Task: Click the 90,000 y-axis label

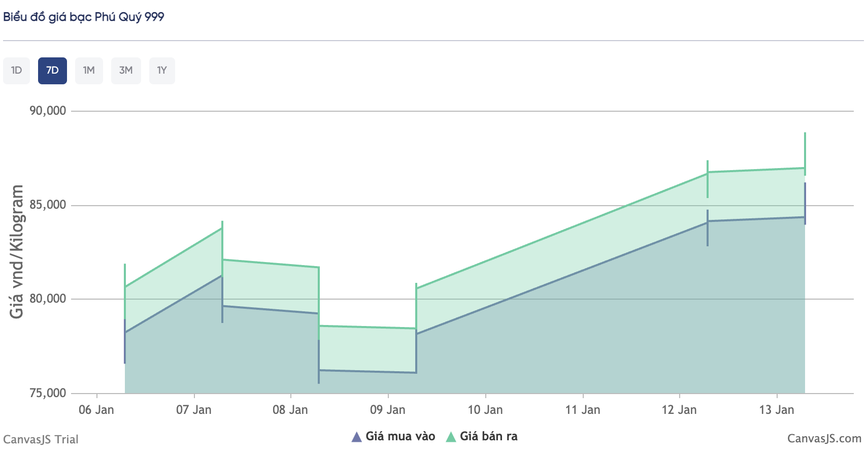Action: tap(48, 111)
